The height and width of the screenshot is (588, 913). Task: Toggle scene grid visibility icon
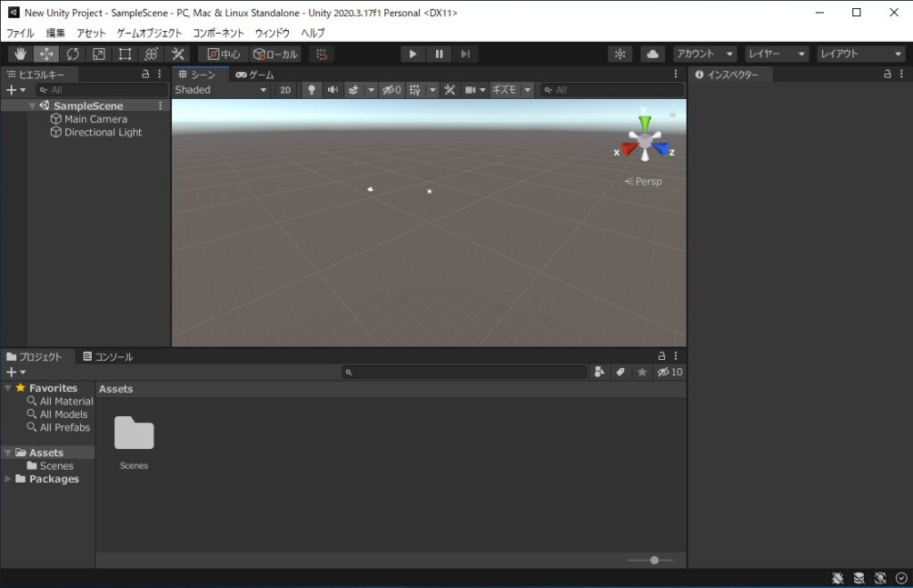point(415,90)
